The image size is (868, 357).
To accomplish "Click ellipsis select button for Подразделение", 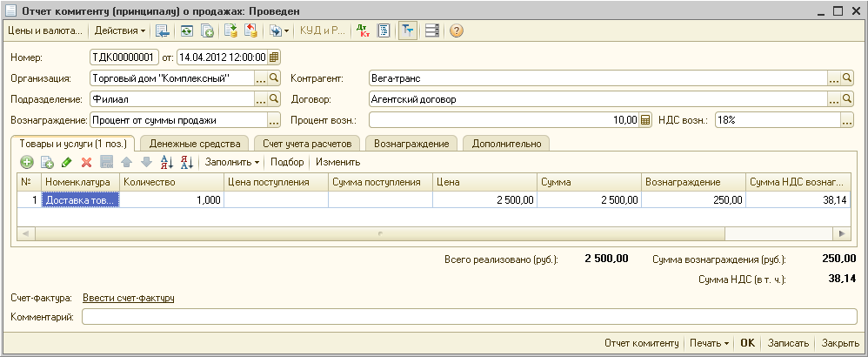I will click(261, 98).
